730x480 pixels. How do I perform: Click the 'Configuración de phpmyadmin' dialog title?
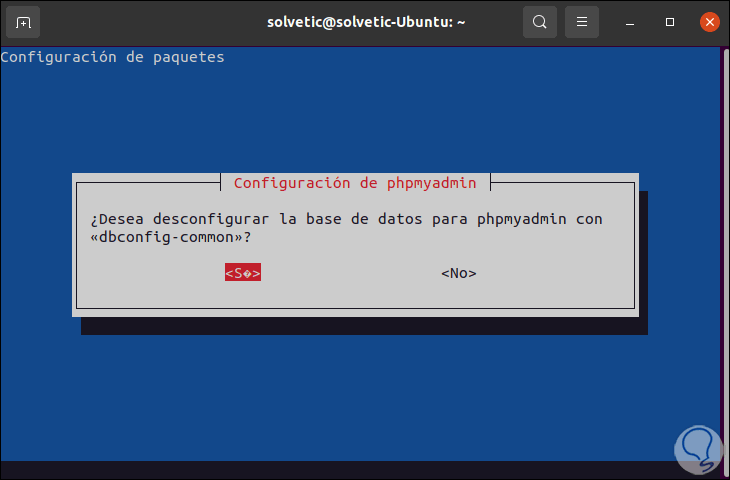355,183
